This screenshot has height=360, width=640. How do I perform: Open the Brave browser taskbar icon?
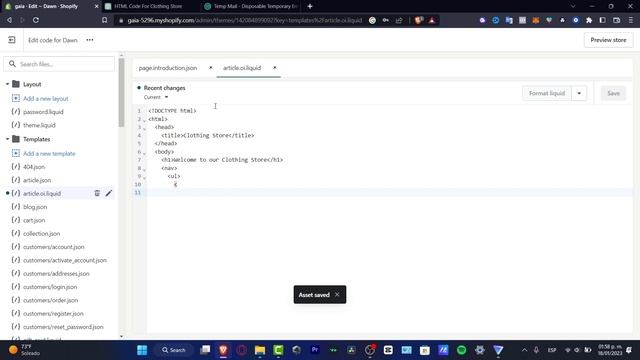click(223, 350)
